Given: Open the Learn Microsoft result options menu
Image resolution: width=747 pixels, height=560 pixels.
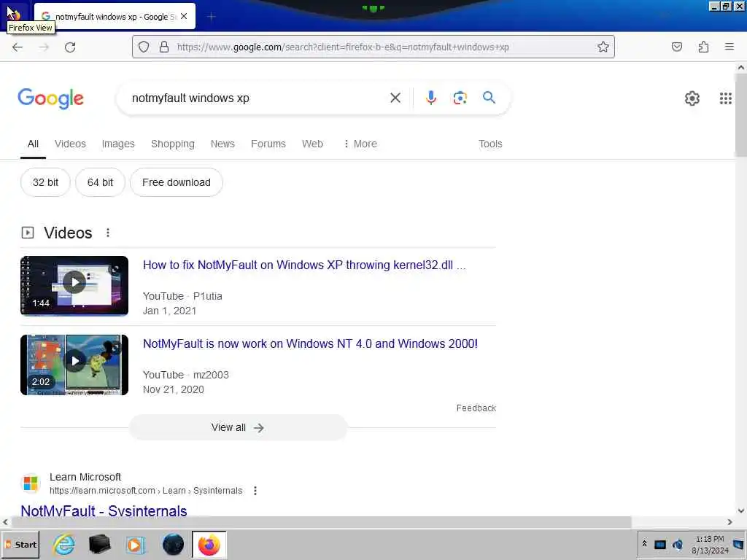Looking at the screenshot, I should (255, 491).
